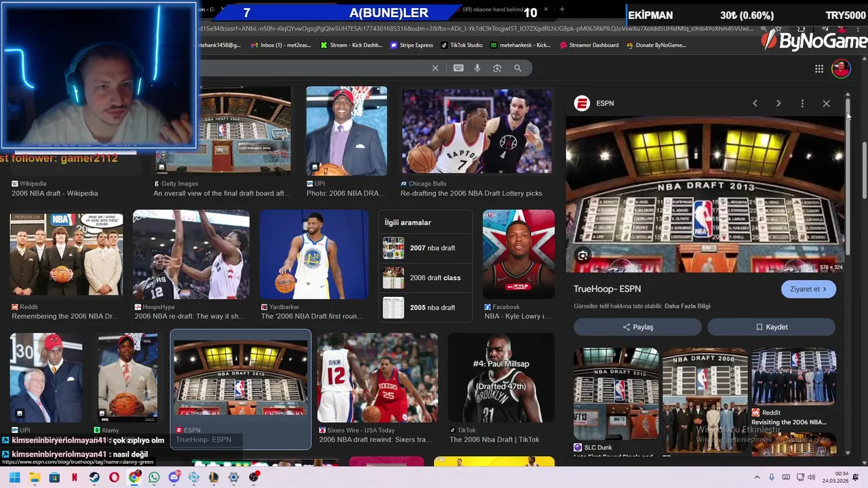Open the TrueHoop- ESPN title link

(607, 289)
